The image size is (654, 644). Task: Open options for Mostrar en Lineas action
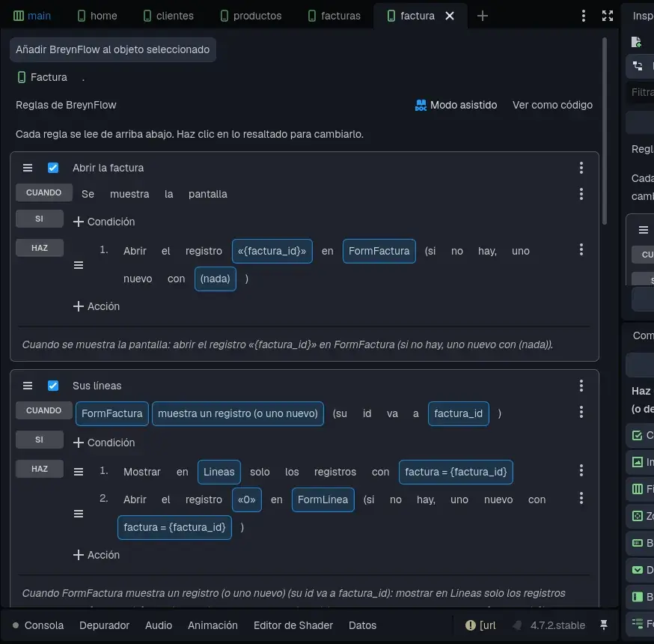pos(581,471)
